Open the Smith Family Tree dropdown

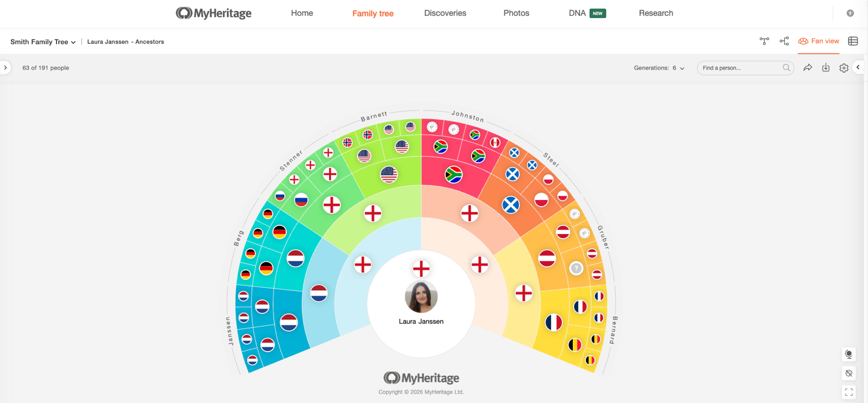click(43, 42)
